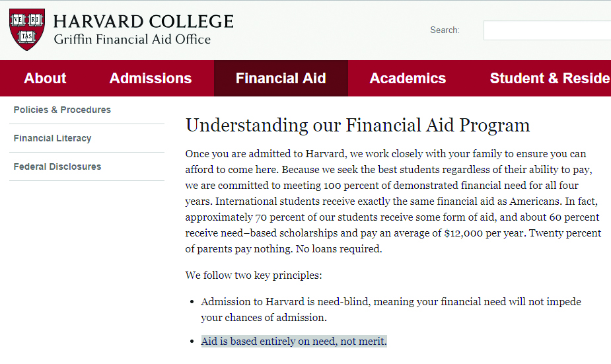Open Policies & Procedures in sidebar
Image resolution: width=611 pixels, height=364 pixels.
62,110
